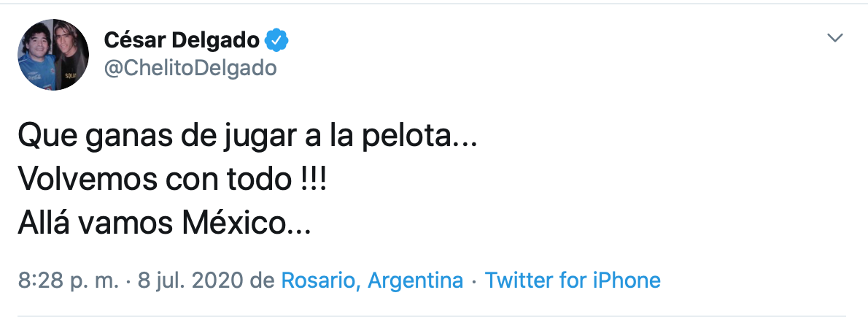Open the Rosario, Argentina location link
868x317 pixels.
(x=372, y=280)
